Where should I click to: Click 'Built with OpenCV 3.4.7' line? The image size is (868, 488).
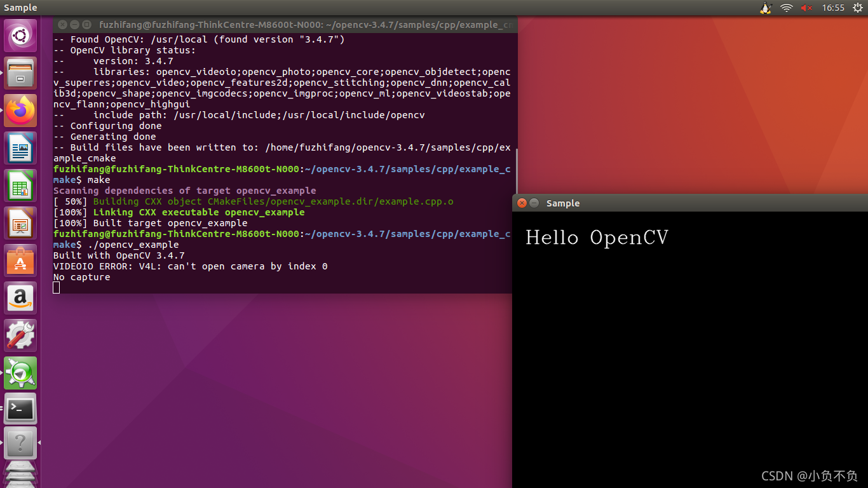click(119, 255)
